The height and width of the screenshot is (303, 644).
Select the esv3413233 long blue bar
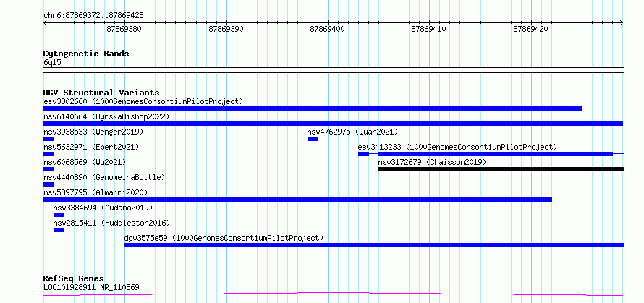(x=496, y=154)
